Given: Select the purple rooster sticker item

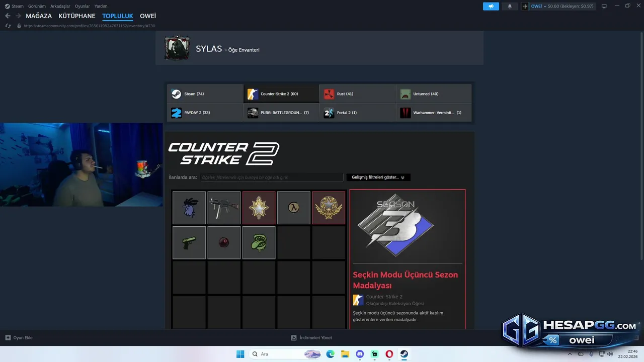Looking at the screenshot, I should (x=189, y=208).
